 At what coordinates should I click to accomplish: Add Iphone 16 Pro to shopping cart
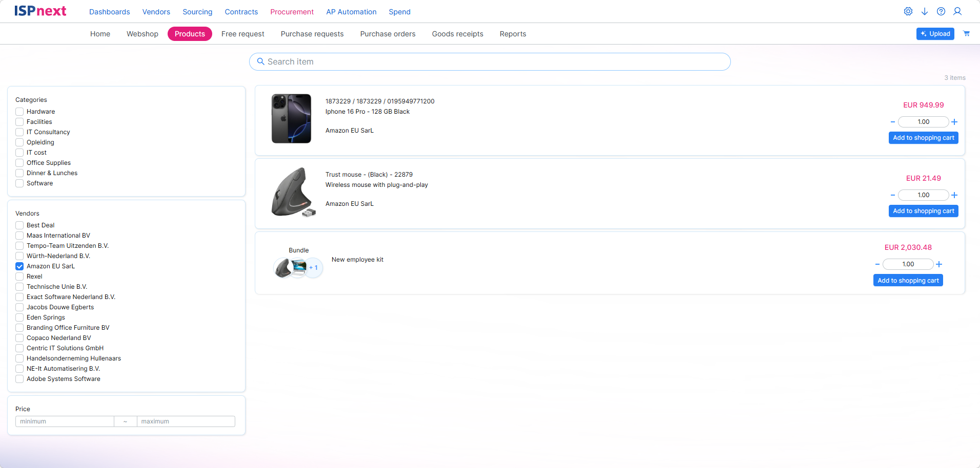(924, 138)
